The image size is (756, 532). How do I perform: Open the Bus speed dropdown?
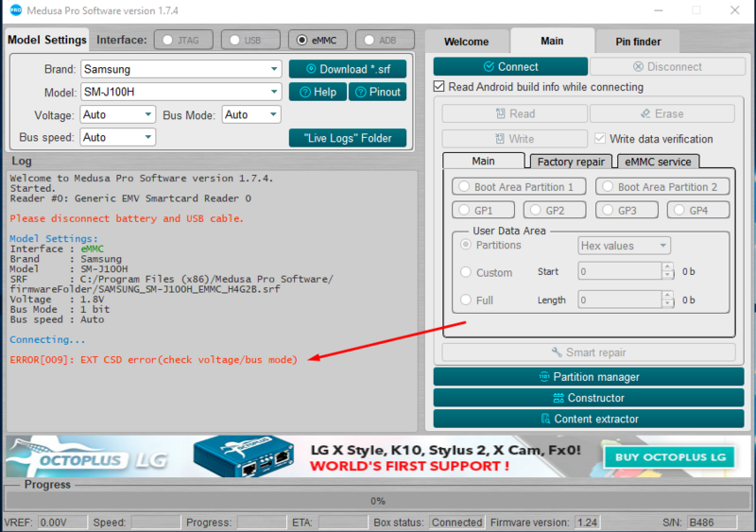pyautogui.click(x=117, y=137)
